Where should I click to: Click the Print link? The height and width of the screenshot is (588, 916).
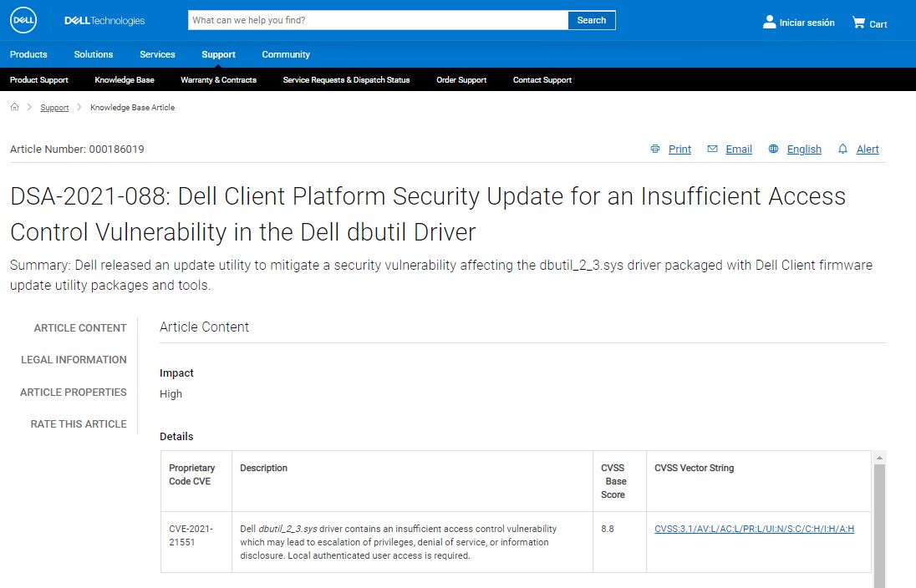click(x=679, y=150)
